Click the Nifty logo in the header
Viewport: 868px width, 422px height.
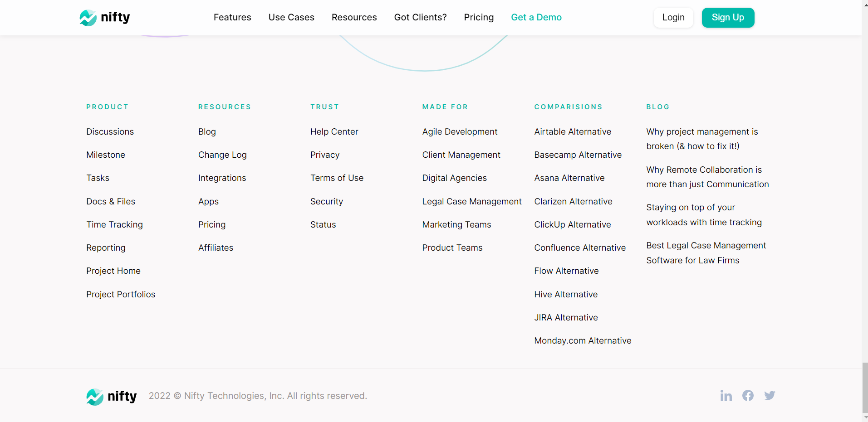[x=104, y=17]
